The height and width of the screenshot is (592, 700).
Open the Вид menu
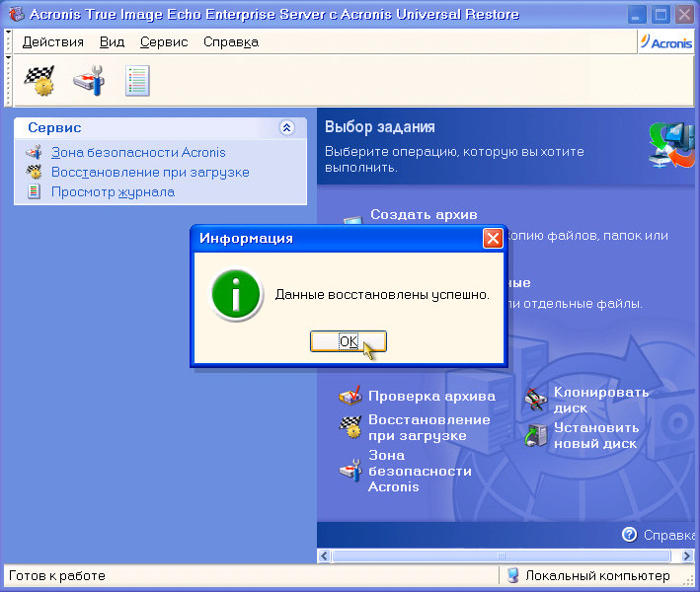pyautogui.click(x=113, y=42)
